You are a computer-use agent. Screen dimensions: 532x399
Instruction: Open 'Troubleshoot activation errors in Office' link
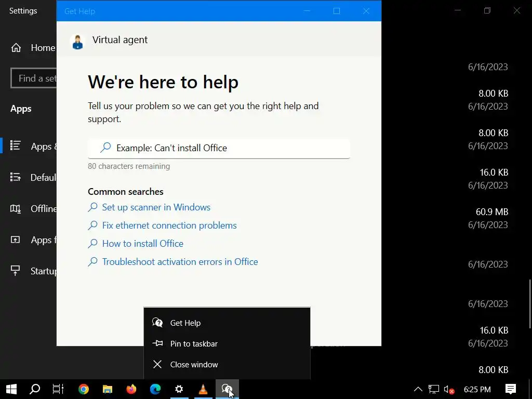pos(180,262)
